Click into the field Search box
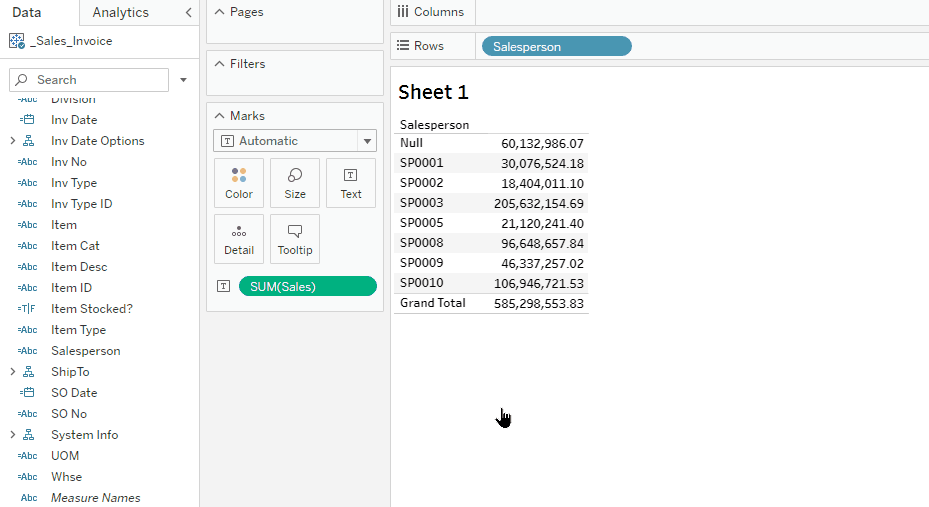Image resolution: width=929 pixels, height=507 pixels. click(95, 80)
